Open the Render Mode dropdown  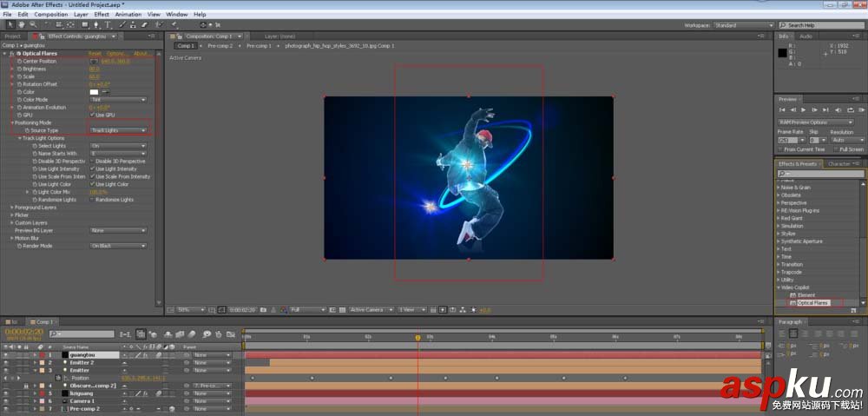[119, 245]
